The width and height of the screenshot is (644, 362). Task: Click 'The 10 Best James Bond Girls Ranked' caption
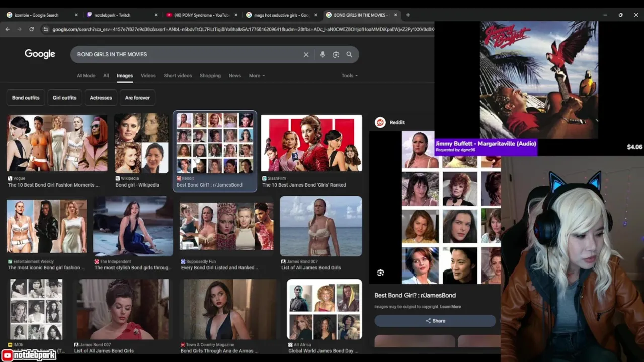click(x=304, y=185)
